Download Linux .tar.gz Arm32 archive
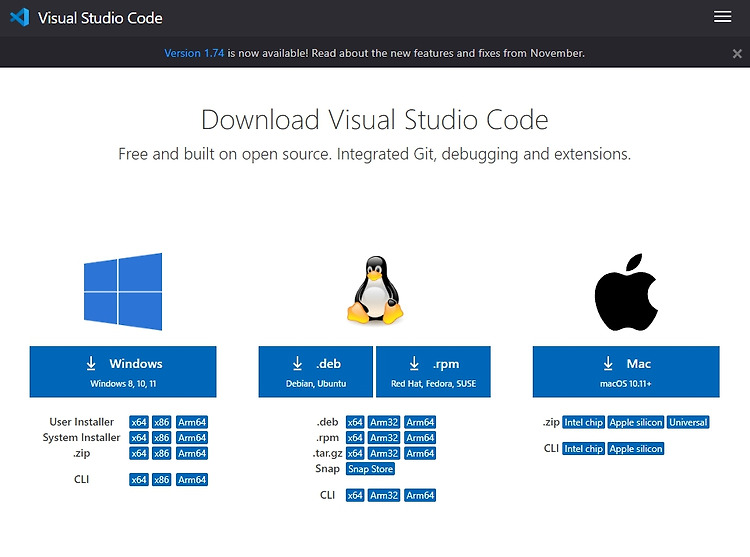Screen dimensions: 750x557 (384, 453)
